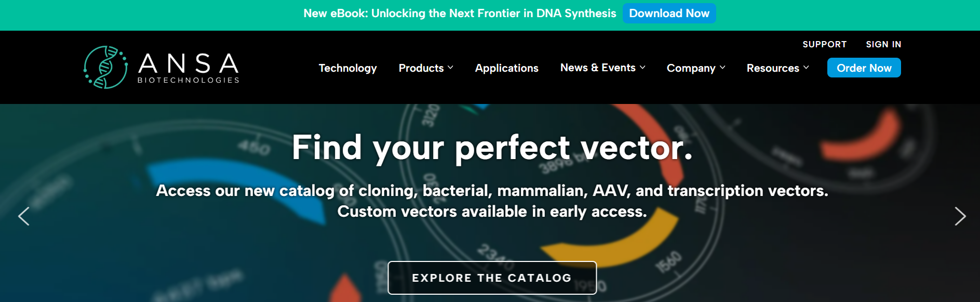The height and width of the screenshot is (302, 980).
Task: Open the Technology page
Action: point(347,68)
